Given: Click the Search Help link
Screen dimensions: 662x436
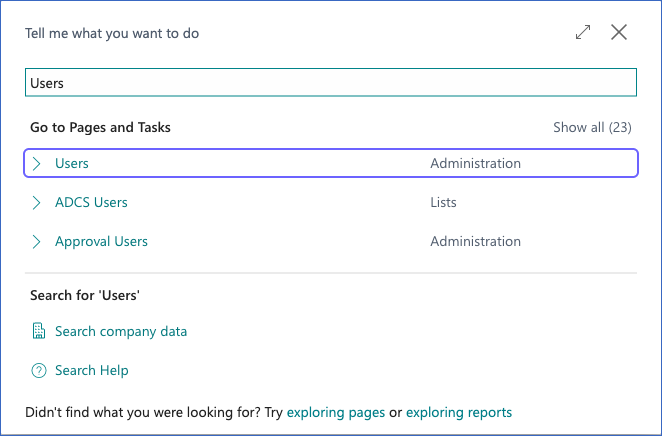Looking at the screenshot, I should [x=92, y=370].
